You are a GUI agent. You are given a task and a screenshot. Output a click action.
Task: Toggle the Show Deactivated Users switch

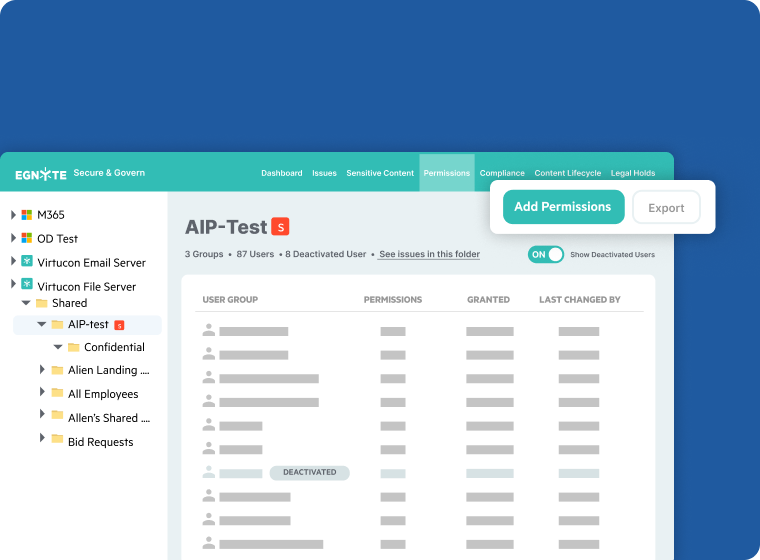point(546,255)
